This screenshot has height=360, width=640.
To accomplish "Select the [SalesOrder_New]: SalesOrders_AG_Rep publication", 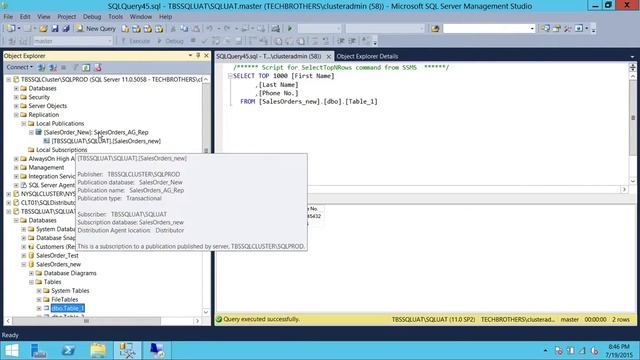I will [x=96, y=132].
